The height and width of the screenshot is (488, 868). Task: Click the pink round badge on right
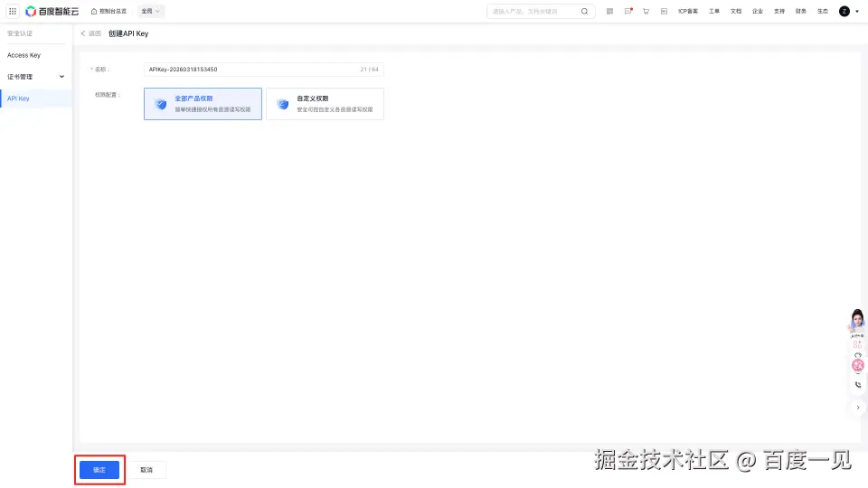point(857,365)
